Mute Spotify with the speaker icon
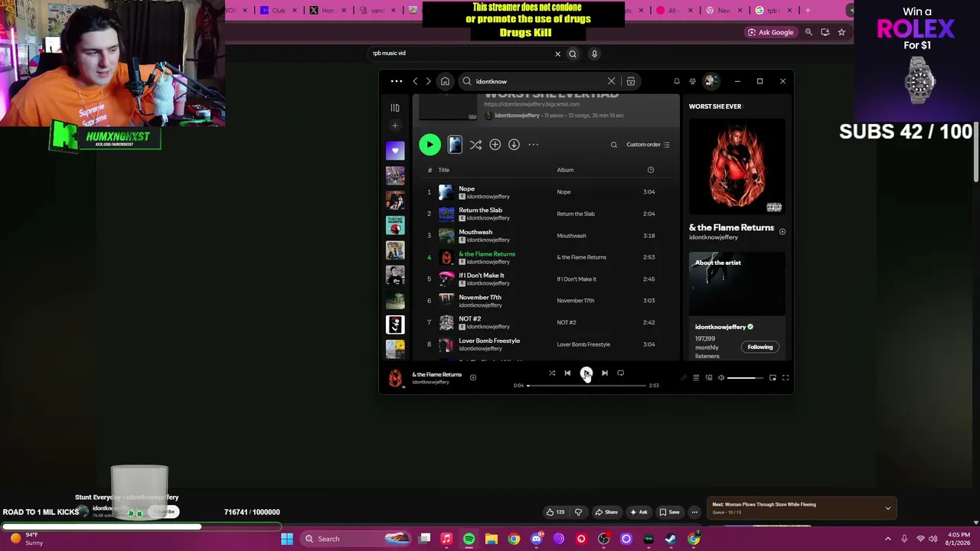 point(720,378)
